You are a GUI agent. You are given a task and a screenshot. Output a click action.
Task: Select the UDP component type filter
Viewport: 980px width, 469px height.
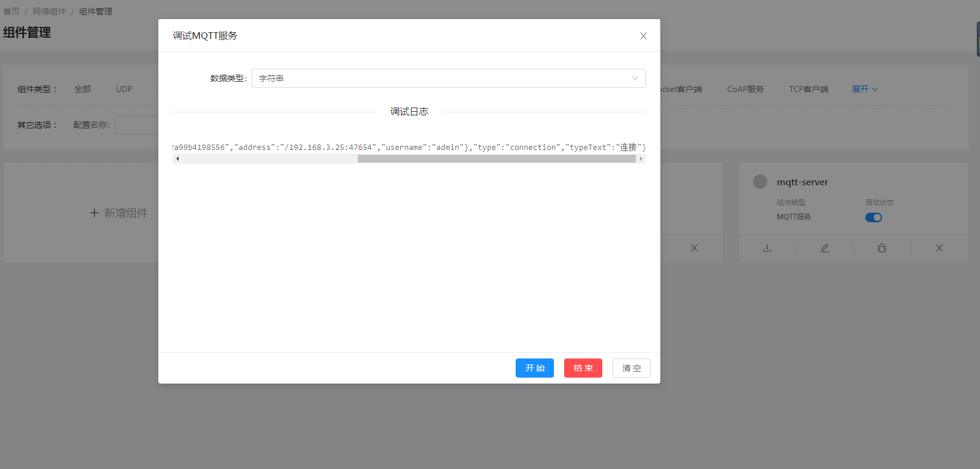[124, 89]
